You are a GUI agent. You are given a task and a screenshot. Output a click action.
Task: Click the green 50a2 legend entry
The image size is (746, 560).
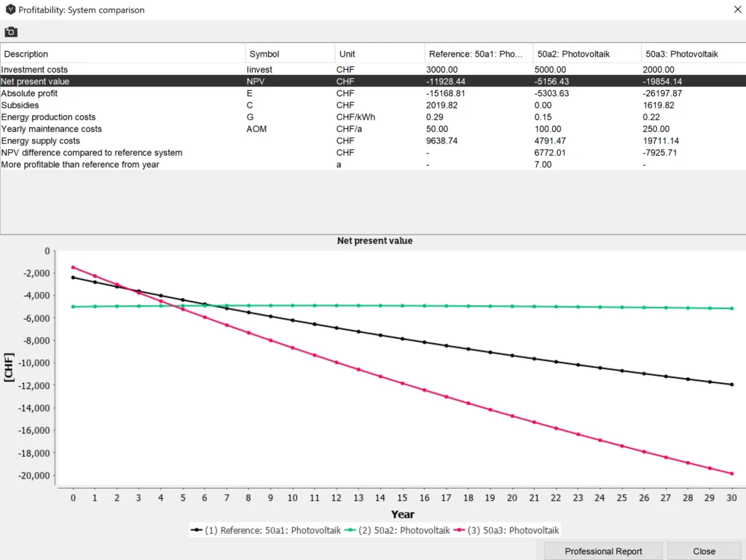click(x=397, y=531)
